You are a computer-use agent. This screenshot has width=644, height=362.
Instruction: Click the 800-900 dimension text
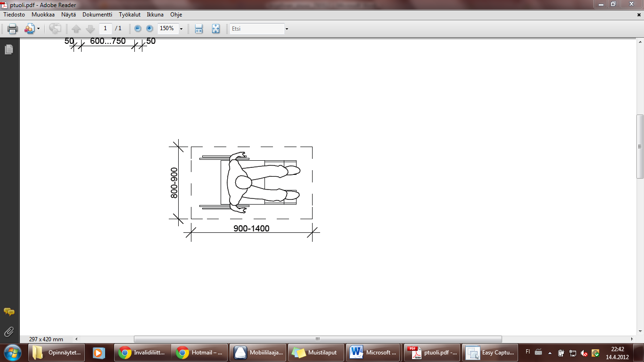[x=174, y=183]
